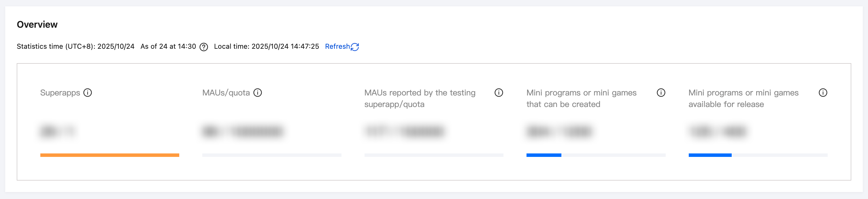The image size is (868, 199).
Task: Click info icon for mini programs available for release
Action: point(823,93)
